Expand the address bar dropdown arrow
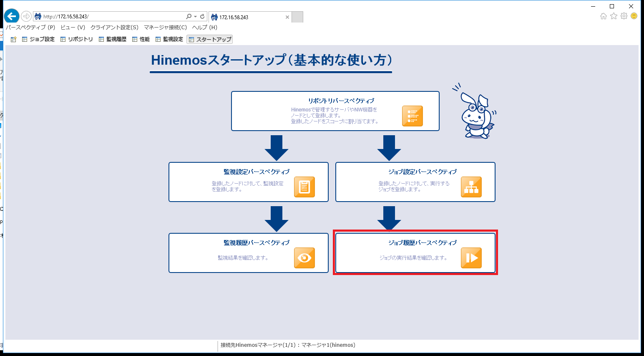 click(x=195, y=17)
